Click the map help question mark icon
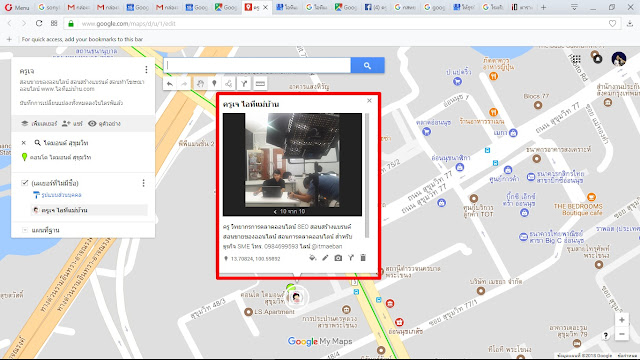640x360 pixels. 606,336
